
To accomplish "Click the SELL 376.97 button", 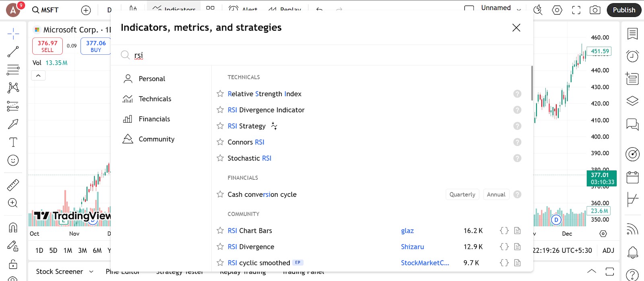I will pos(47,46).
